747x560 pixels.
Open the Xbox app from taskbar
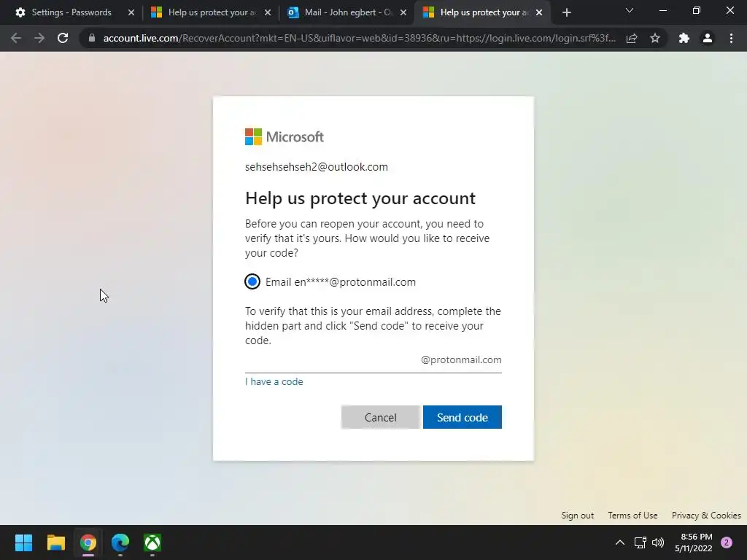point(152,542)
